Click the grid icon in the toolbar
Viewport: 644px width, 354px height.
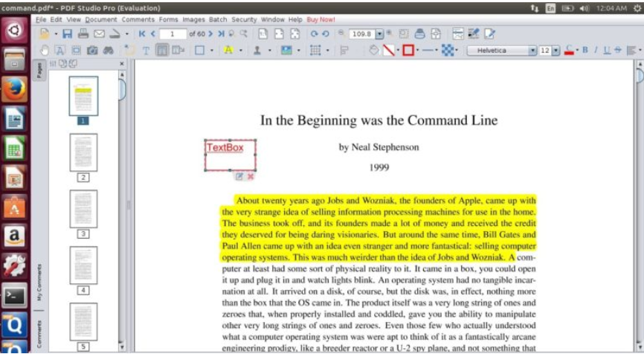tap(315, 51)
